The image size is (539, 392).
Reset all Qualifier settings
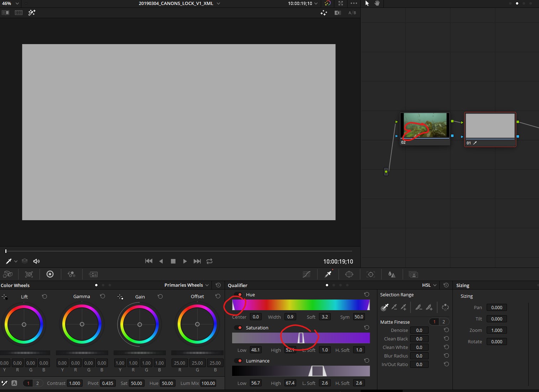(x=446, y=285)
